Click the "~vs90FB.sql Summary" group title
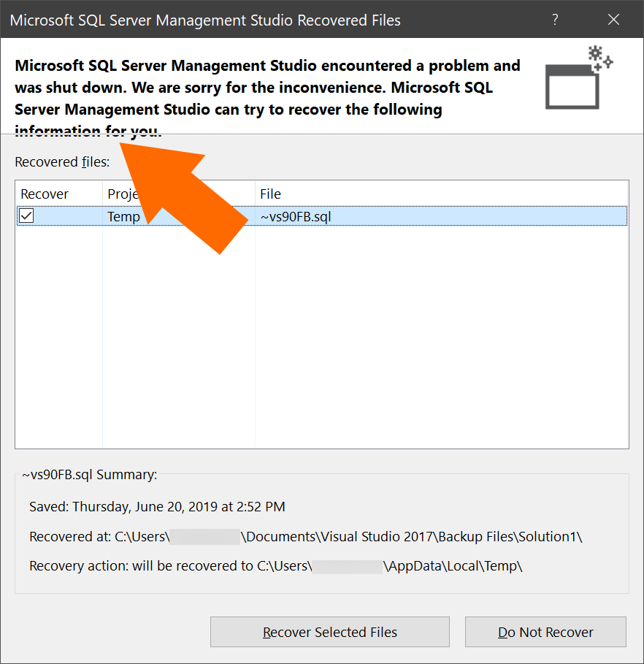 (x=89, y=475)
